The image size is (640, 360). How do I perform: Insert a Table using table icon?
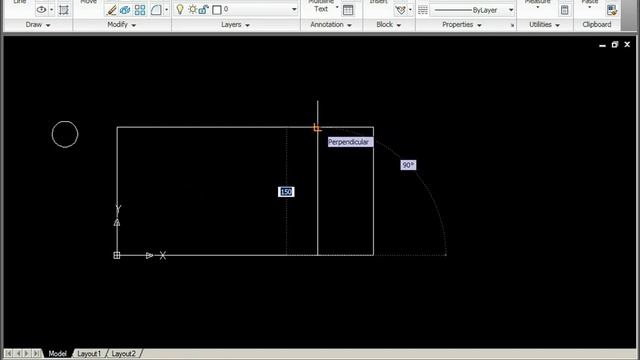pyautogui.click(x=348, y=10)
